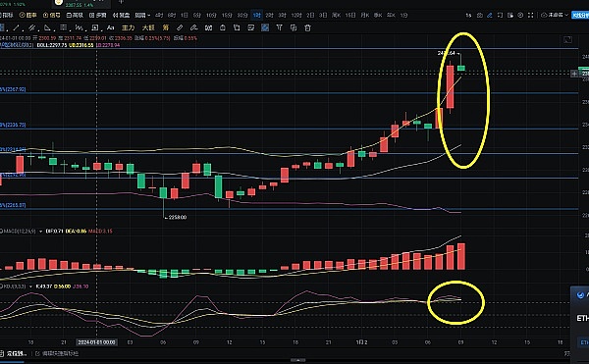The height and width of the screenshot is (364, 589).
Task: Pick the triangle shape drawing tool
Action: pos(47,27)
